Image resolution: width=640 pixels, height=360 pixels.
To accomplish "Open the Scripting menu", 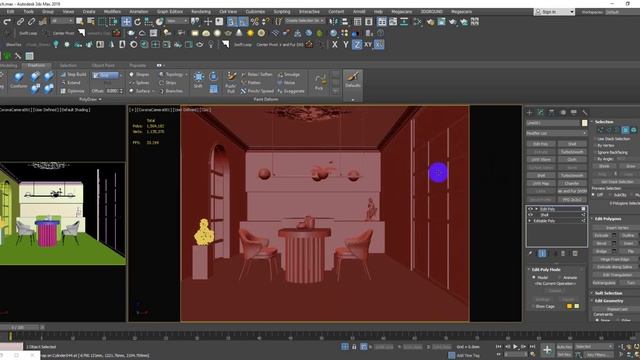I will click(x=282, y=12).
